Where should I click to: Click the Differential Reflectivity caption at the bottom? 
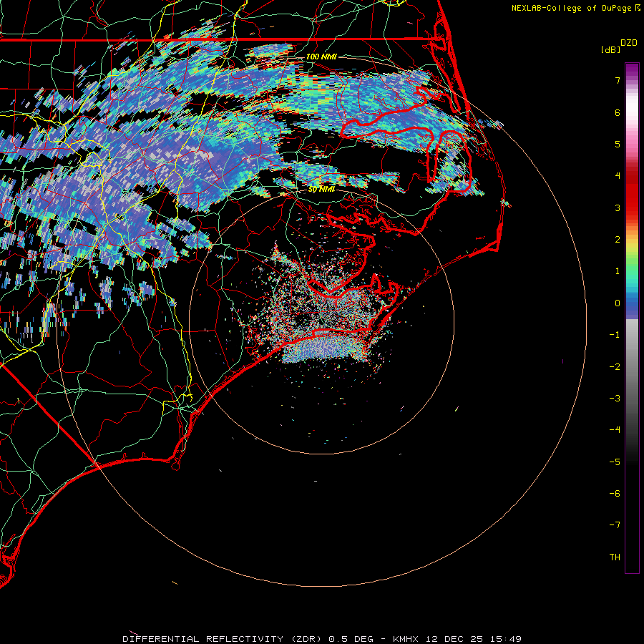(x=322, y=639)
